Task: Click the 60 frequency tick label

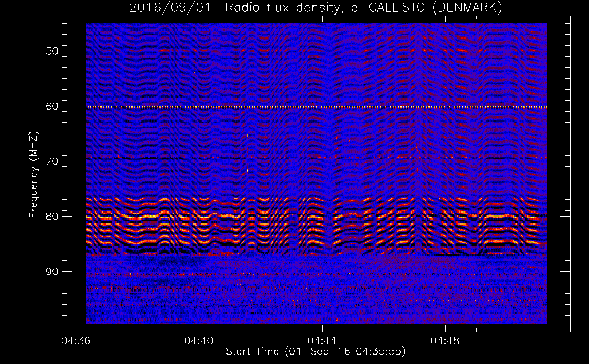Action: pos(52,106)
